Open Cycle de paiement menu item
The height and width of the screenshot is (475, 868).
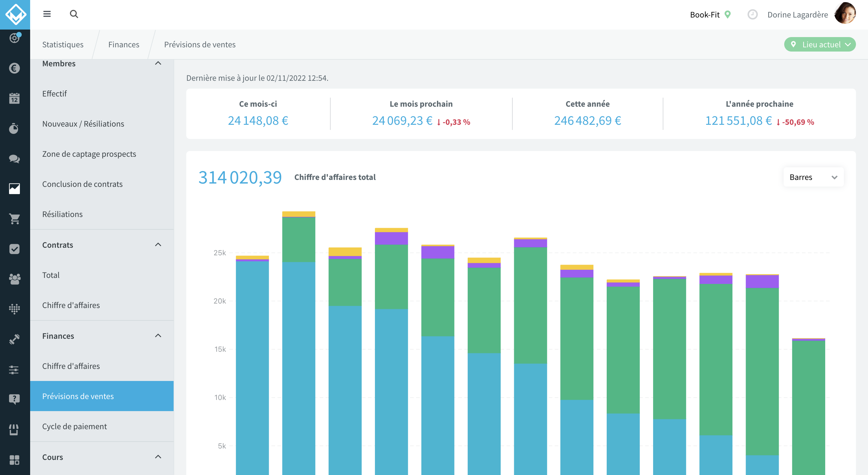coord(102,426)
